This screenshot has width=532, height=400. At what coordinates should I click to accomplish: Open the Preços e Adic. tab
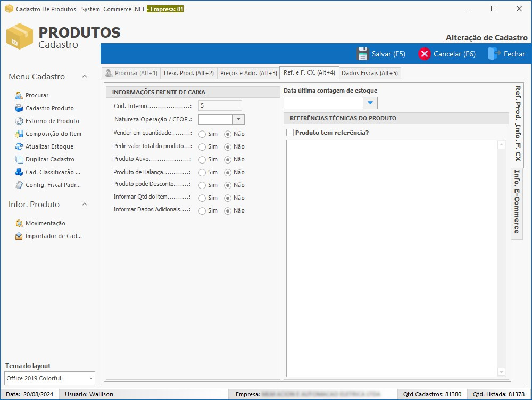coord(248,73)
